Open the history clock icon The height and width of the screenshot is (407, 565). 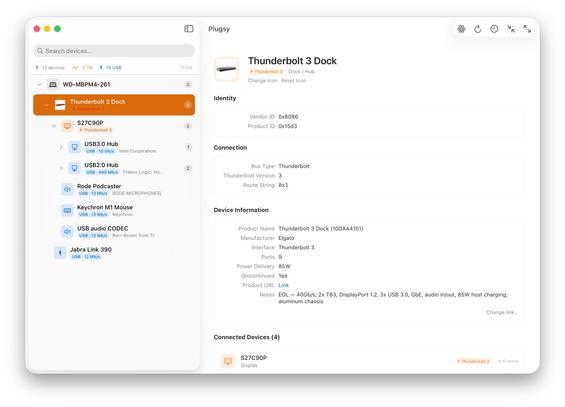coord(494,29)
